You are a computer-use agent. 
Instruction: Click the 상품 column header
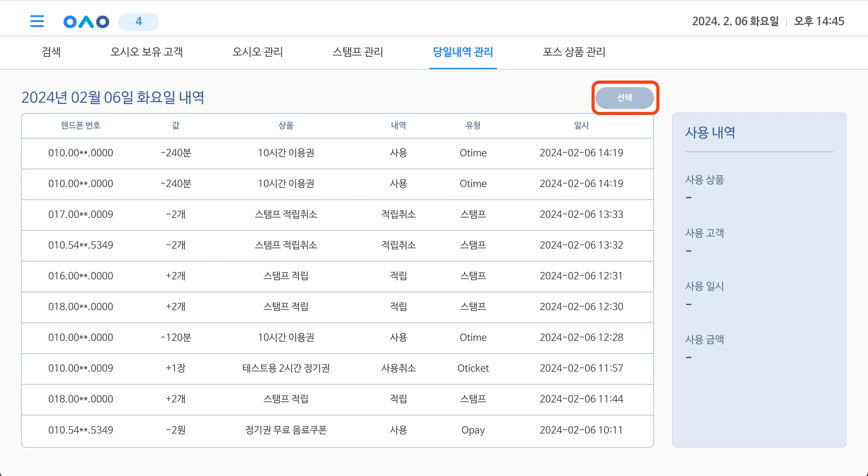coord(286,125)
